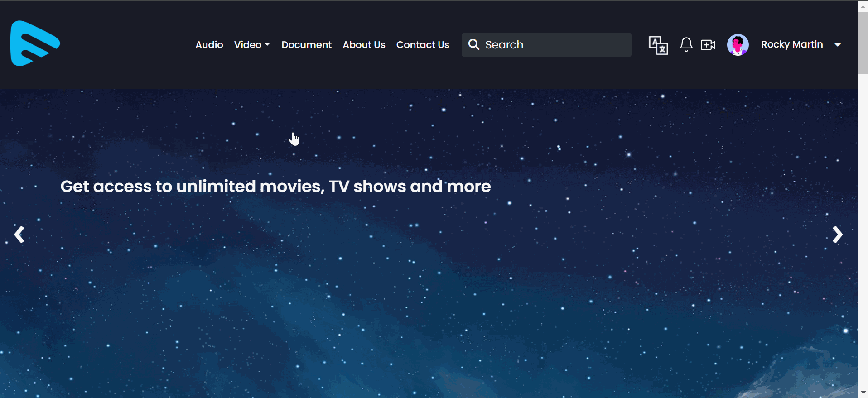Viewport: 868px width, 398px height.
Task: Expand the Video dropdown menu
Action: pyautogui.click(x=252, y=44)
